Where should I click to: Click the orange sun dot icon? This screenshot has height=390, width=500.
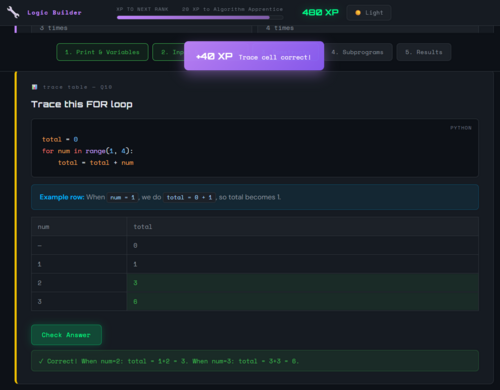[358, 13]
